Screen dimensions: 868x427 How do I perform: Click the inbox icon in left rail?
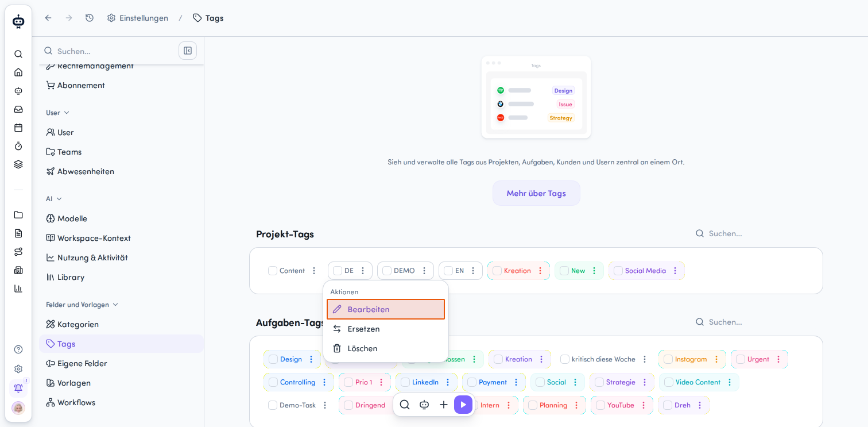coord(18,109)
